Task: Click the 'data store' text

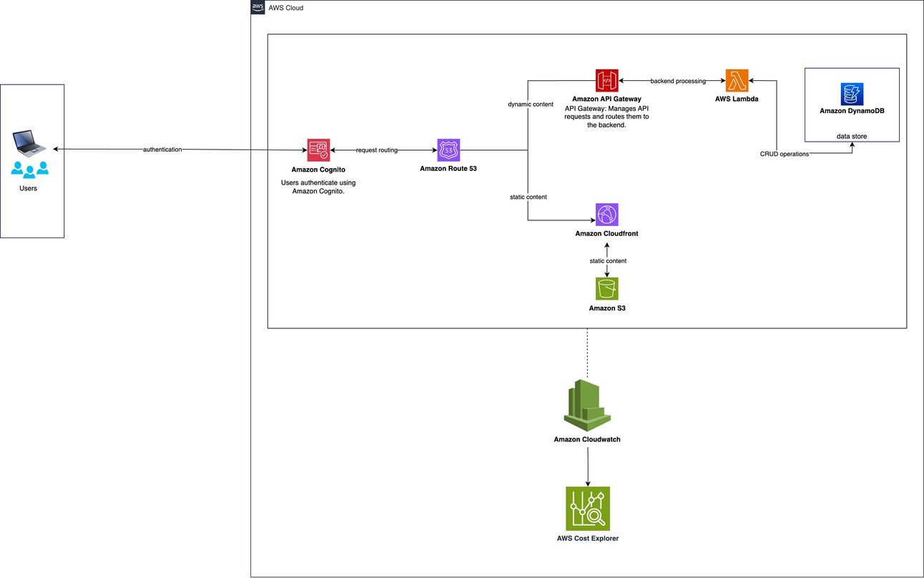Action: click(x=852, y=136)
